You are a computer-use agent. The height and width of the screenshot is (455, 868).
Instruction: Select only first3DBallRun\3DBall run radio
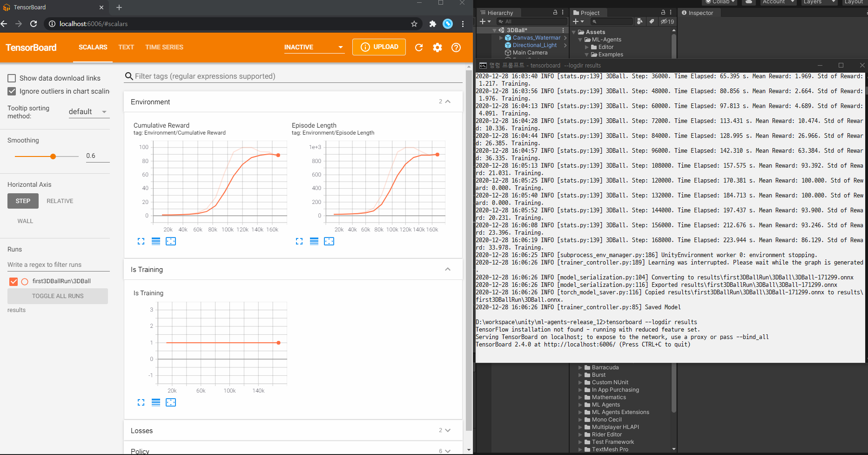click(x=25, y=281)
